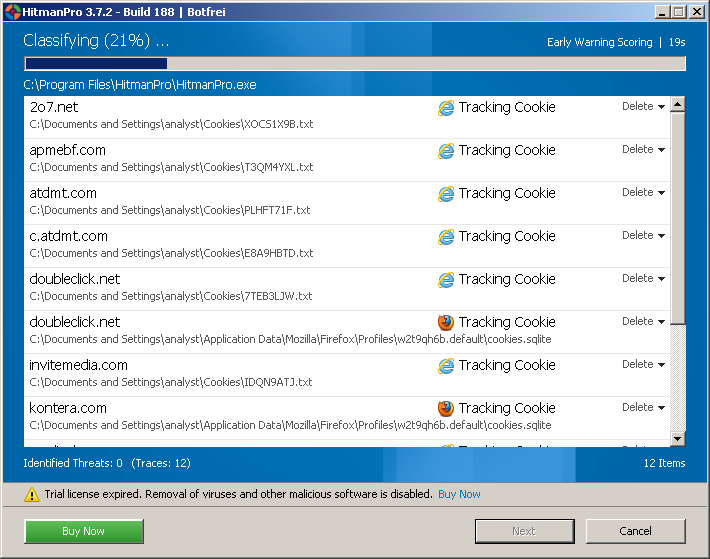The width and height of the screenshot is (710, 559).
Task: Click the yellow warning icon by trial notice
Action: point(32,494)
